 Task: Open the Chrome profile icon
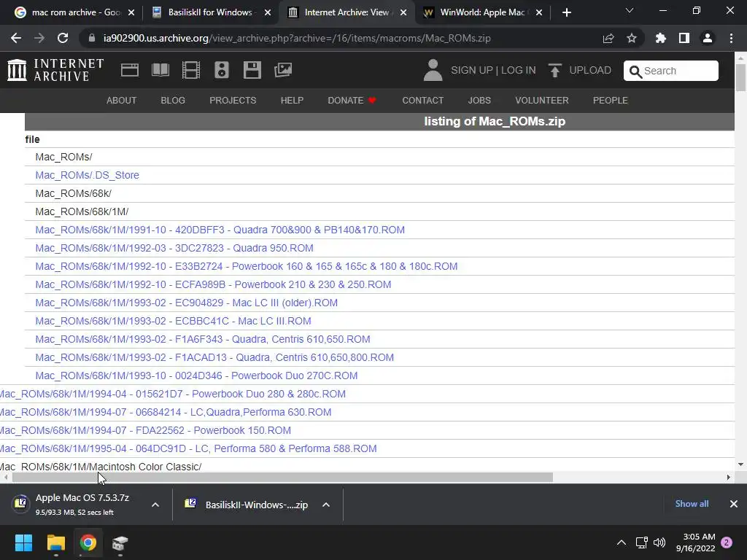point(708,38)
